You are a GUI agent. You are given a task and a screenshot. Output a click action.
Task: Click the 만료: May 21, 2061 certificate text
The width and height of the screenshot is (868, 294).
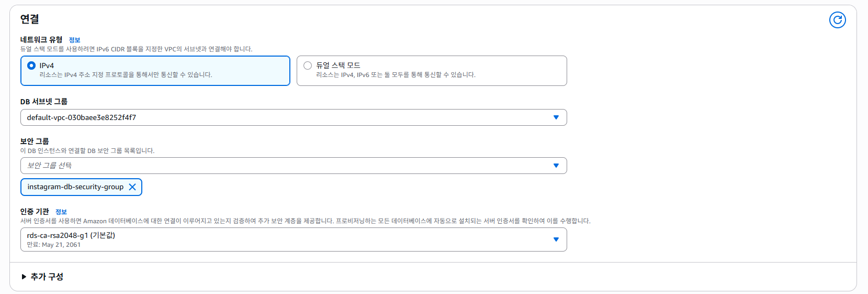click(54, 245)
